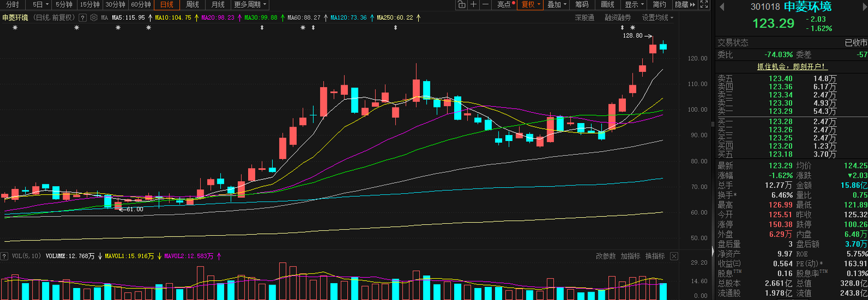The height and width of the screenshot is (300, 868).
Task: Click the 筹码 chip distribution button
Action: [582, 5]
